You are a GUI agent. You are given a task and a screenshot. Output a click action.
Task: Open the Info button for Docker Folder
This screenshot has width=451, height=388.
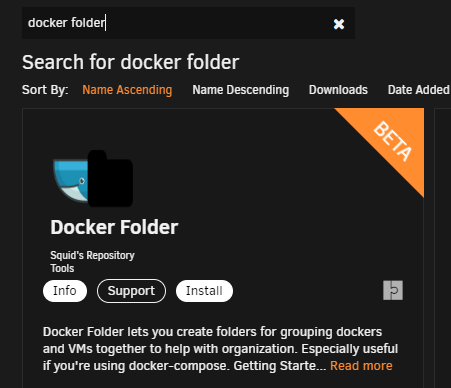click(65, 291)
